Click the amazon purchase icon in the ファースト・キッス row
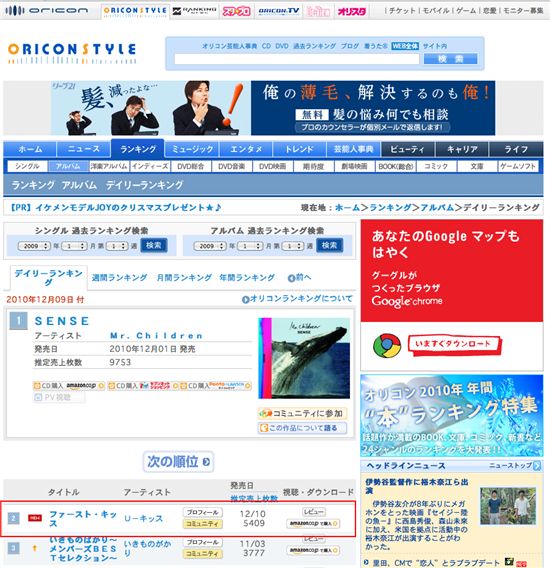The width and height of the screenshot is (550, 568). (313, 523)
